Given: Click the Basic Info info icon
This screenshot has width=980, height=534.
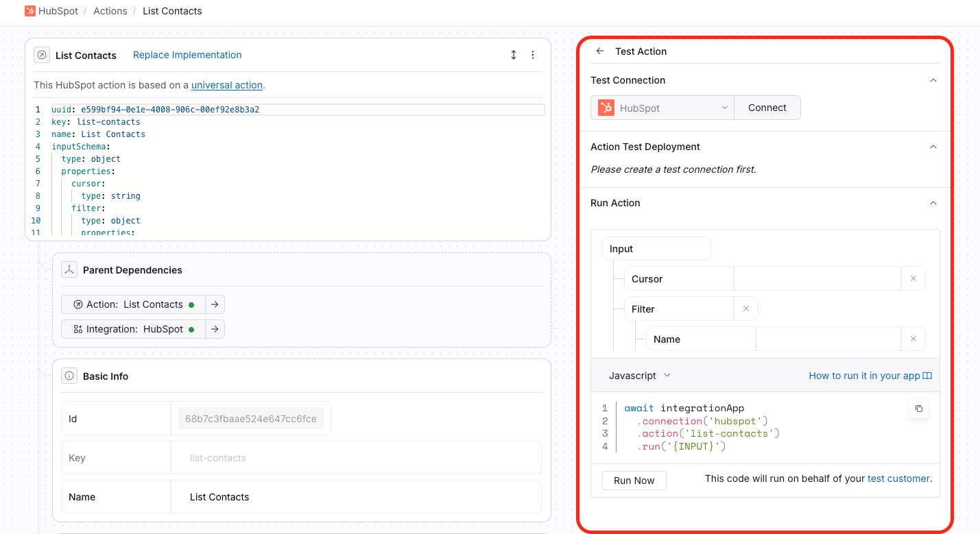Looking at the screenshot, I should coord(69,376).
